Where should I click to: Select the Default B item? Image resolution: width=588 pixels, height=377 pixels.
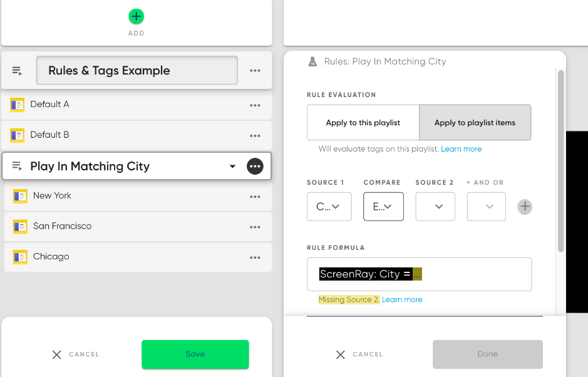pyautogui.click(x=137, y=135)
